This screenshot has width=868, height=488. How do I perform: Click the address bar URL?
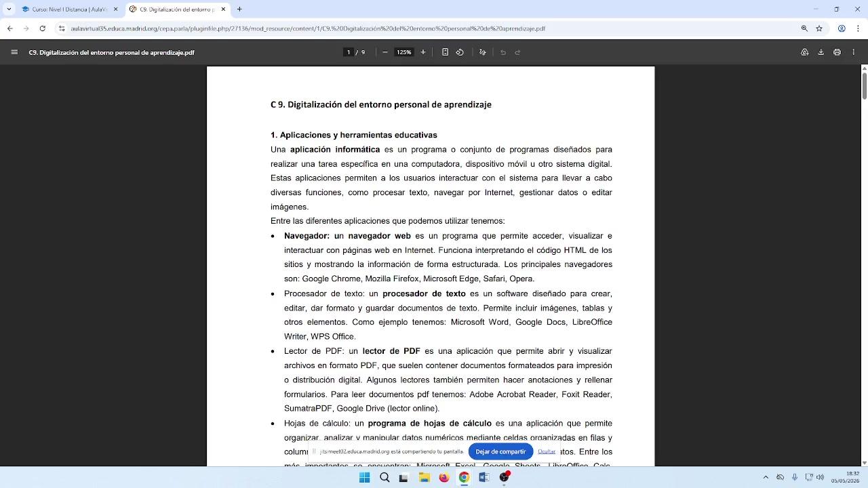(x=308, y=28)
